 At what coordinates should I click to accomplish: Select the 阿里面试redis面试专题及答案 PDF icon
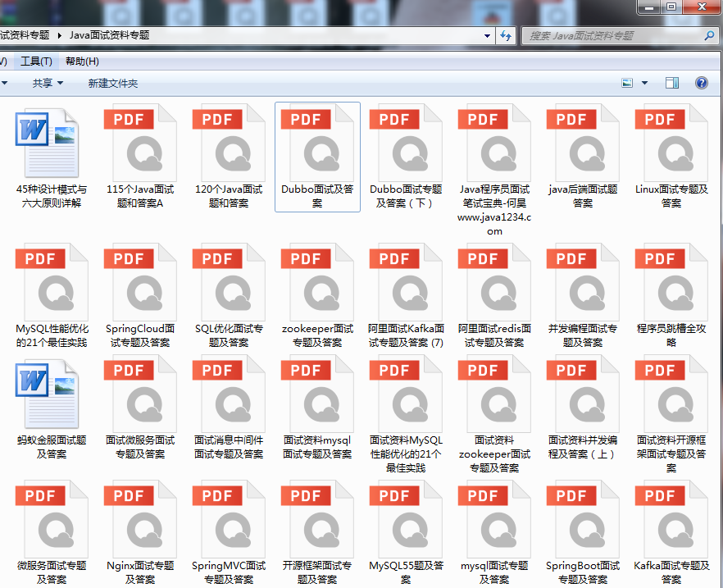(494, 282)
